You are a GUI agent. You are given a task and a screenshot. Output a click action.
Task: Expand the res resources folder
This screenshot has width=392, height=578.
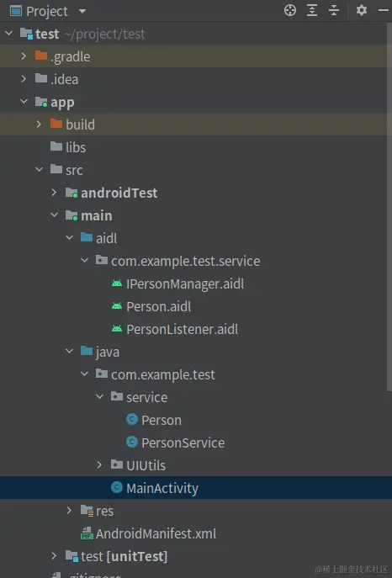(69, 511)
